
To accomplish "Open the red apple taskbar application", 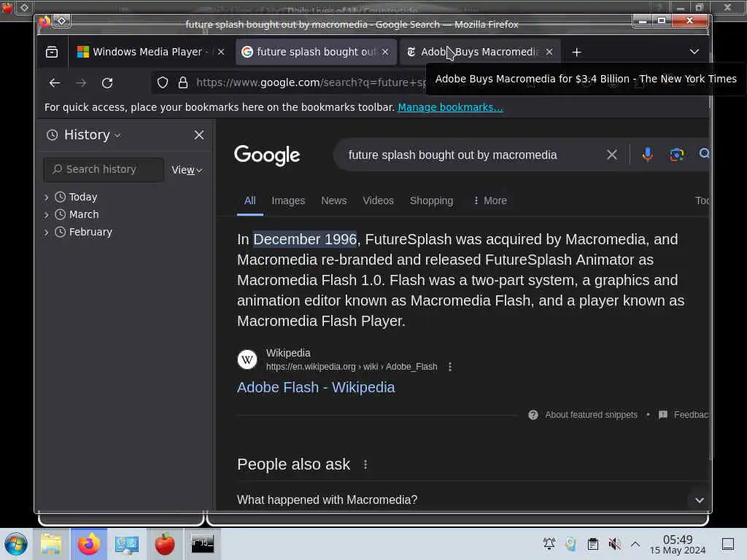I will pos(165,544).
